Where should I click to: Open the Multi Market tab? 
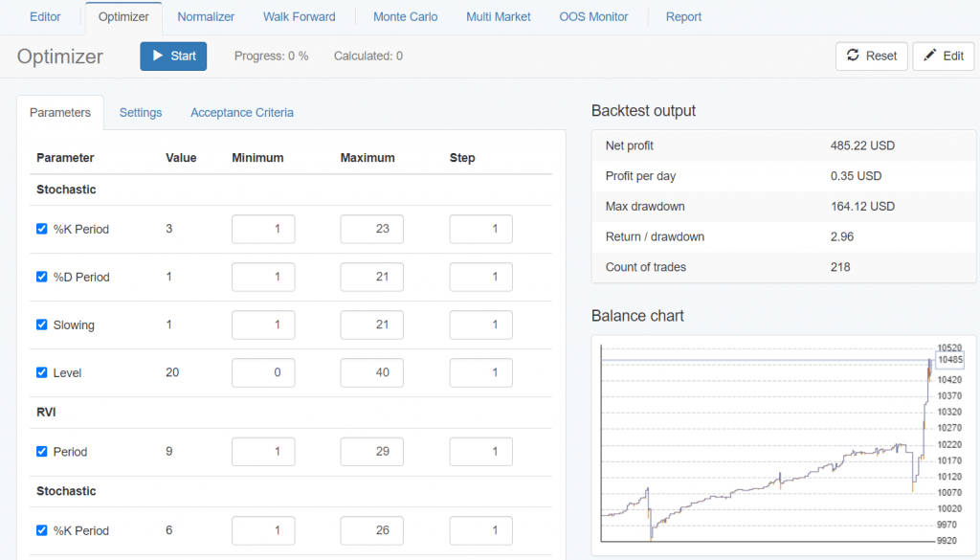tap(498, 16)
